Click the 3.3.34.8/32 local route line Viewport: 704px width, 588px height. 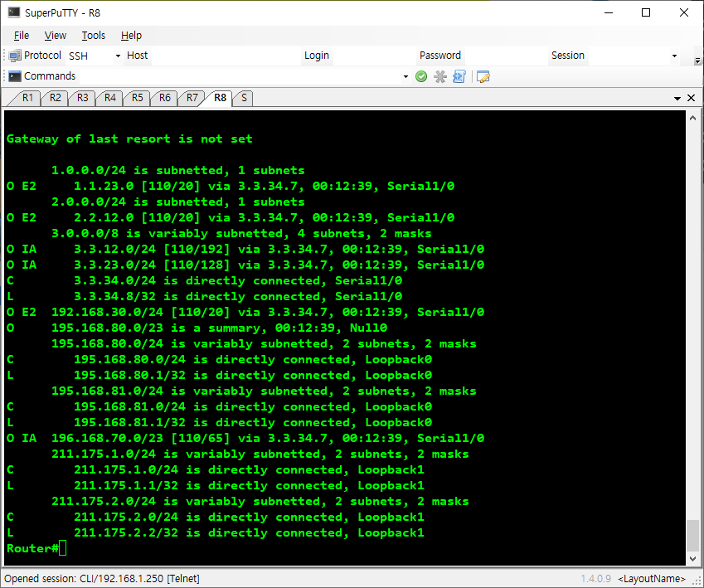point(204,296)
